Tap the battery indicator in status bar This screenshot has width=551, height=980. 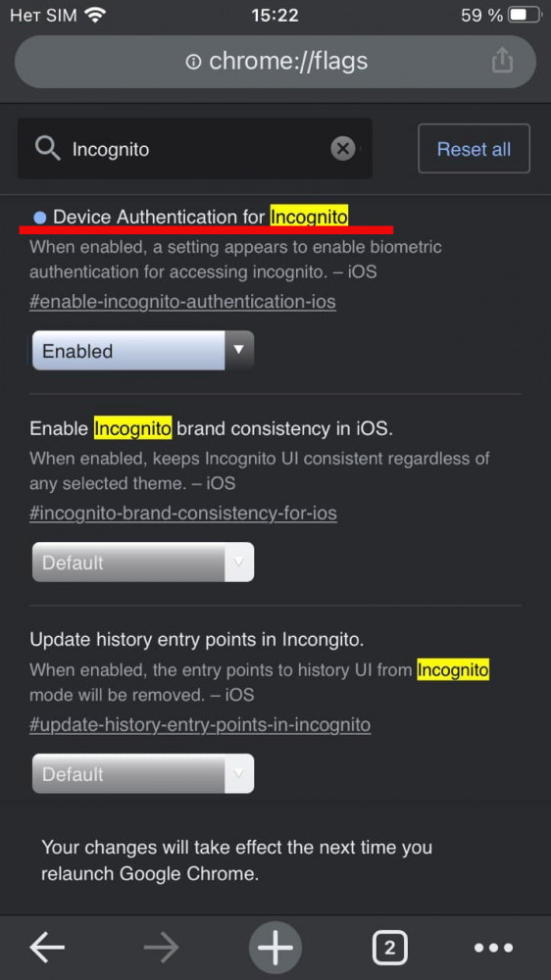[525, 15]
